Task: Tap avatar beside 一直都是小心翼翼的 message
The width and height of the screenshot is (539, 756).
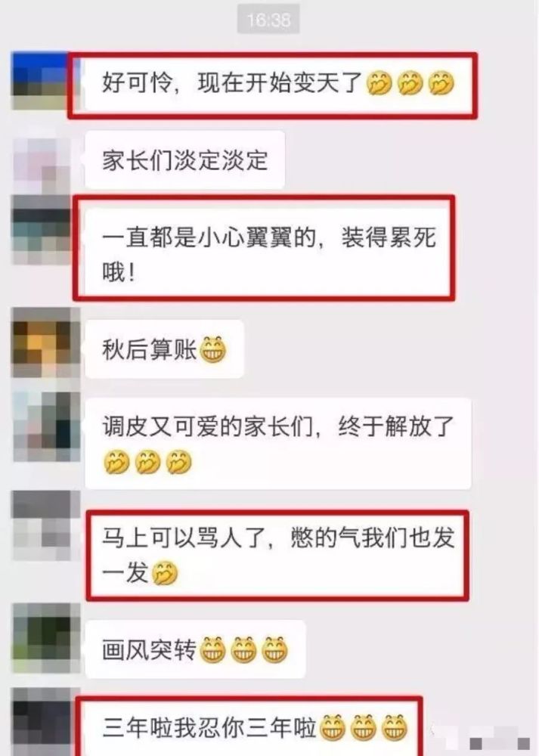Action: [42, 230]
